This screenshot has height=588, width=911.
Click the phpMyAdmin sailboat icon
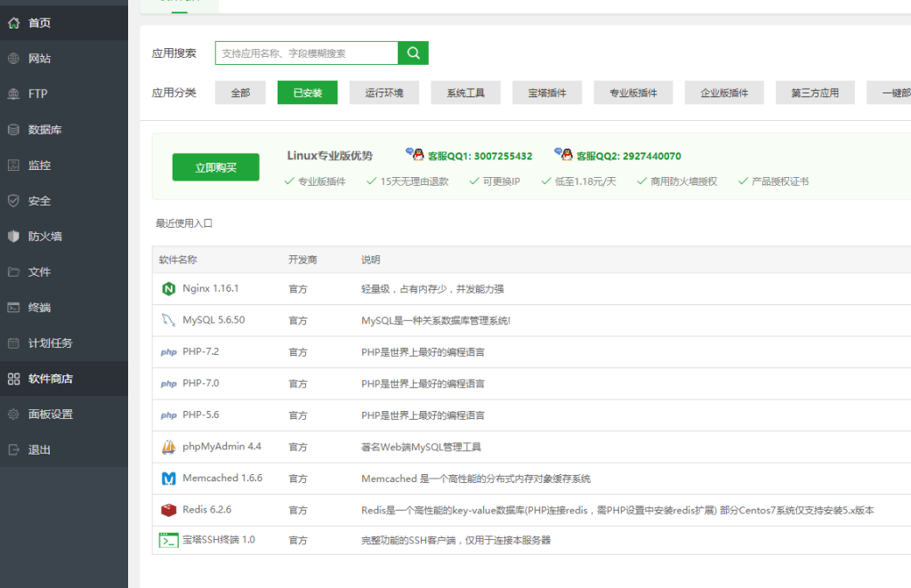pos(169,446)
